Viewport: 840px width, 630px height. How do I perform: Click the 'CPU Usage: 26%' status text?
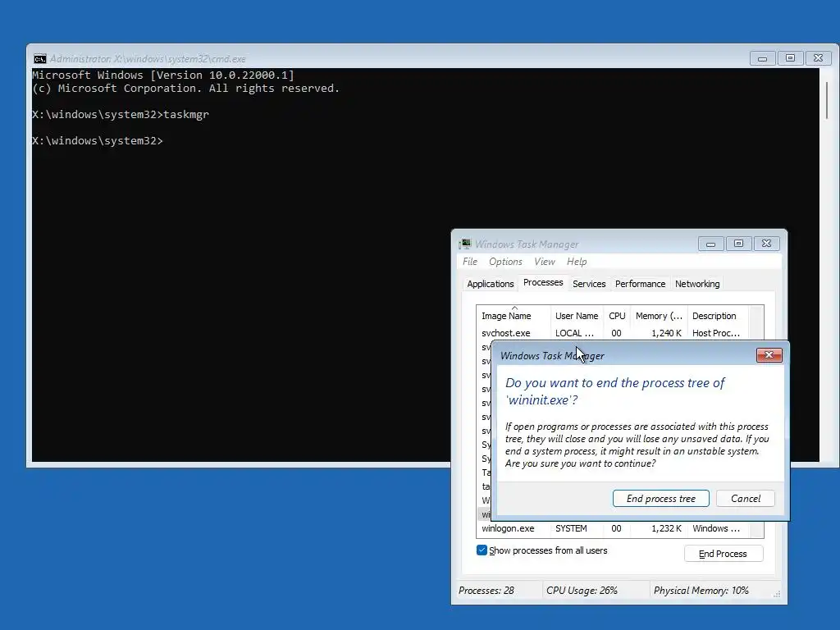tap(582, 591)
